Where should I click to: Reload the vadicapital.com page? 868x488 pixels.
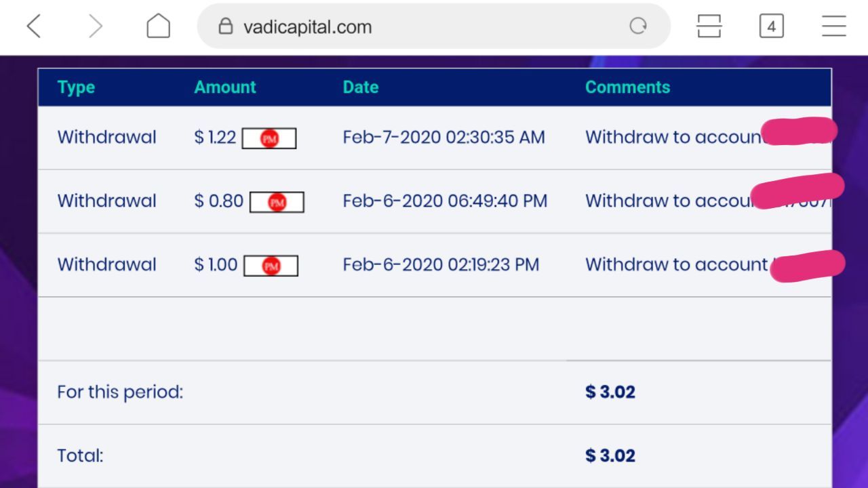pyautogui.click(x=637, y=26)
